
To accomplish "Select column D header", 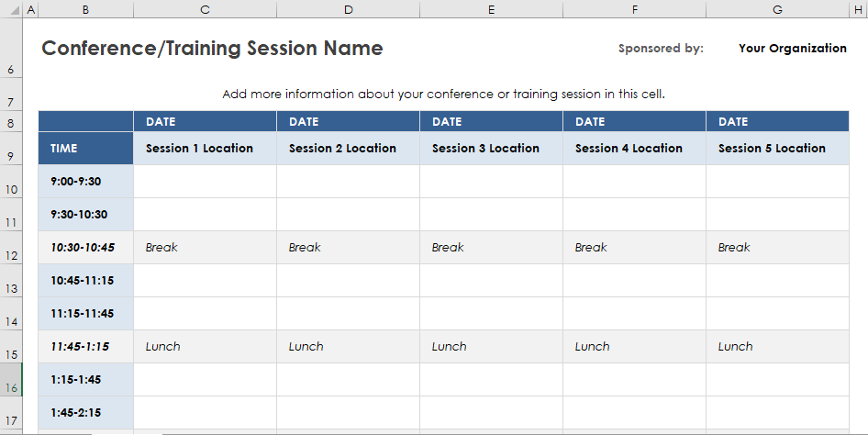I will [x=348, y=9].
